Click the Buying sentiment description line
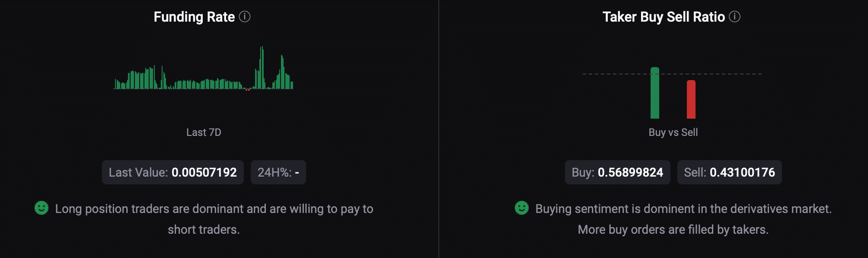The image size is (868, 258). (x=683, y=209)
